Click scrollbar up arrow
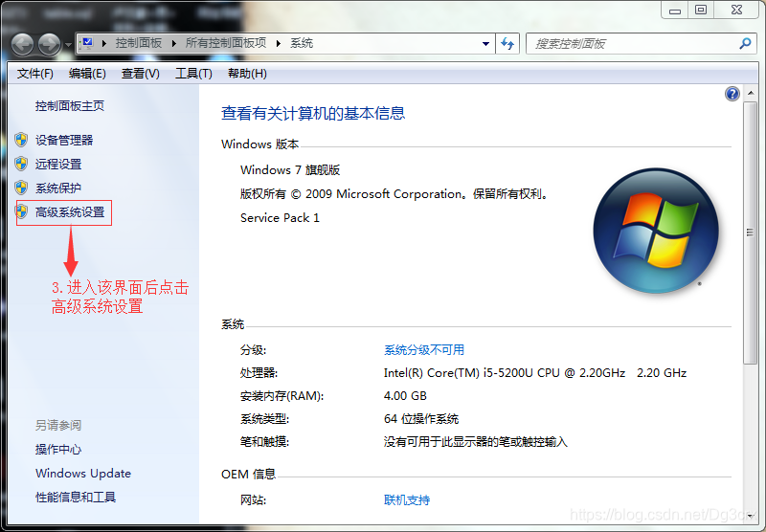 click(x=751, y=93)
